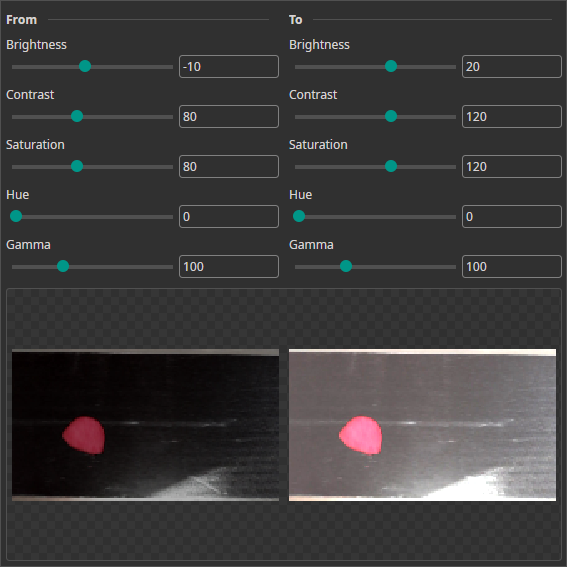Image resolution: width=567 pixels, height=567 pixels.
Task: Click the From Saturation value field showing 80
Action: [x=229, y=166]
